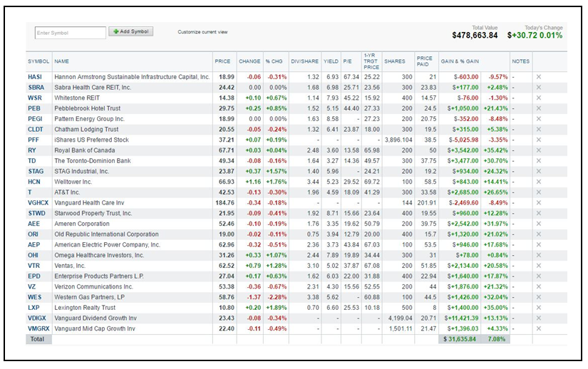Click X icon on ORI row

[539, 234]
